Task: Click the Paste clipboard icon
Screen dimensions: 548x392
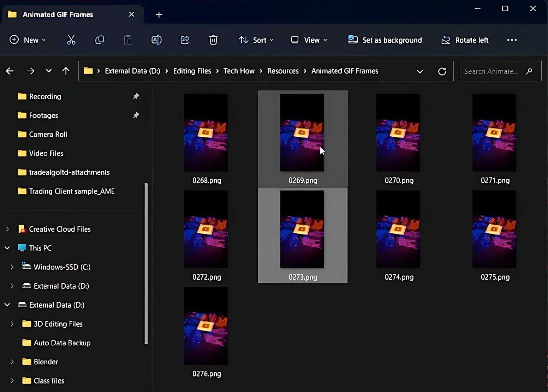Action: pos(128,40)
